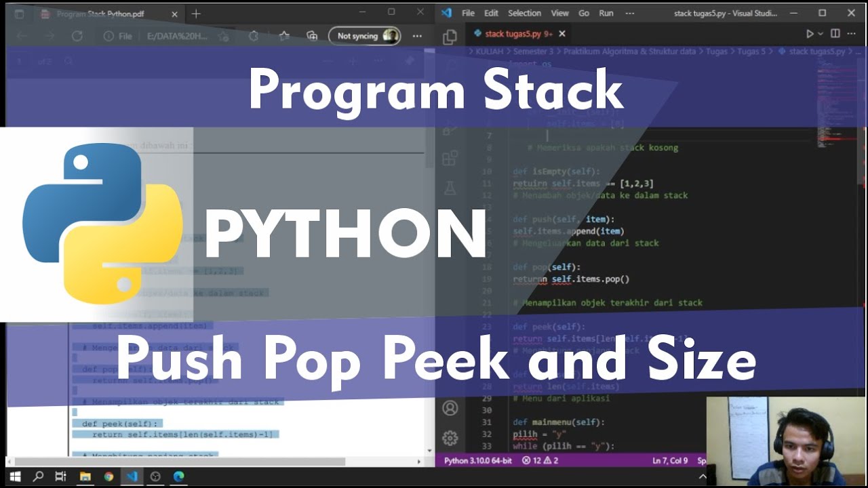Click the comment '# Menampilkan objek terakhir dari stack' in VS Code

(x=608, y=302)
